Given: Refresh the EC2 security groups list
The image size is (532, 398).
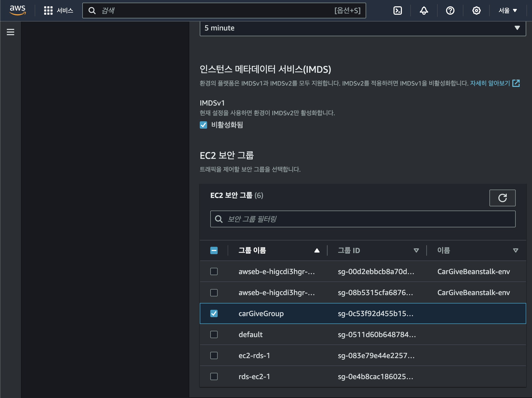Looking at the screenshot, I should (502, 198).
